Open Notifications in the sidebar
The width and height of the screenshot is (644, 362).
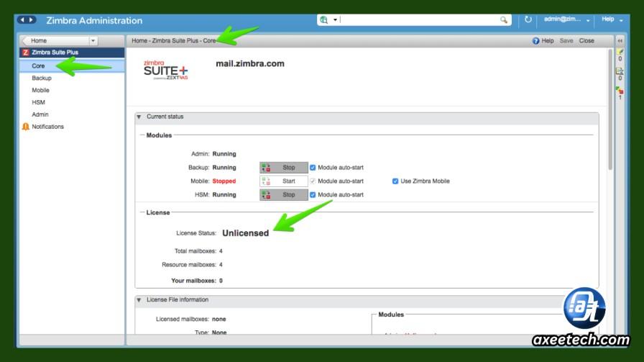[x=47, y=127]
